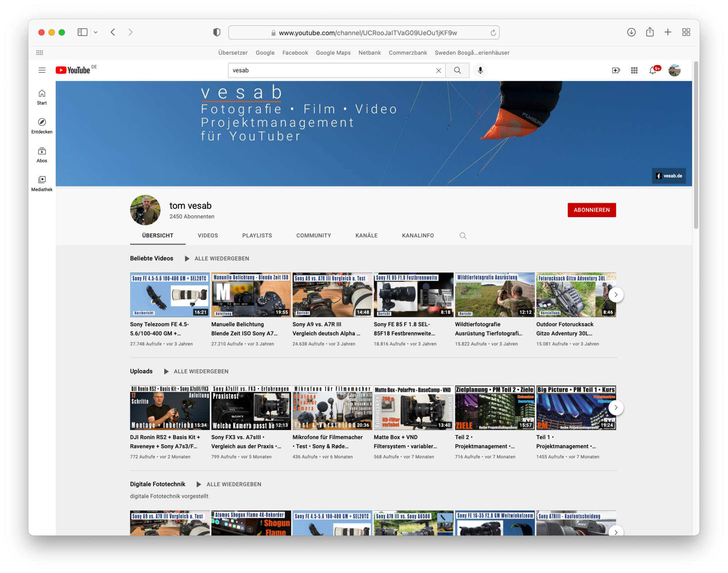Expand the sidebar dropdown chevron in Safari
Viewport: 728px width, 573px height.
pos(96,32)
